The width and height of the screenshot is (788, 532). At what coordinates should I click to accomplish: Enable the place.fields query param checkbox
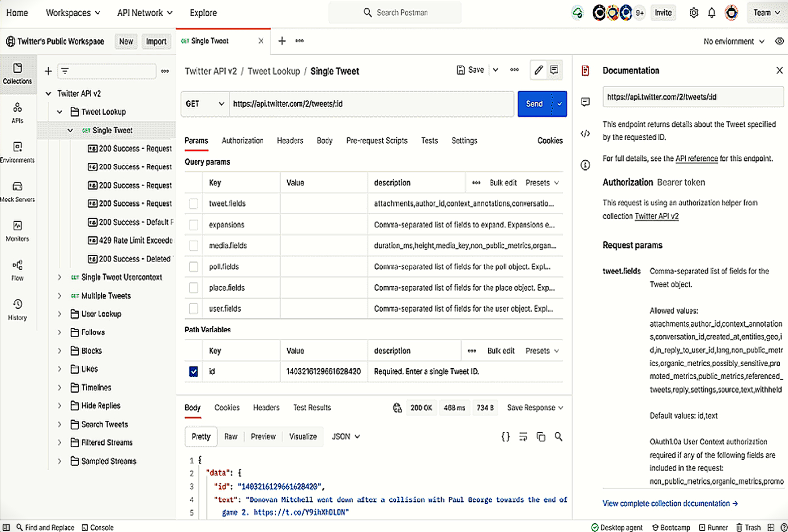click(x=194, y=288)
